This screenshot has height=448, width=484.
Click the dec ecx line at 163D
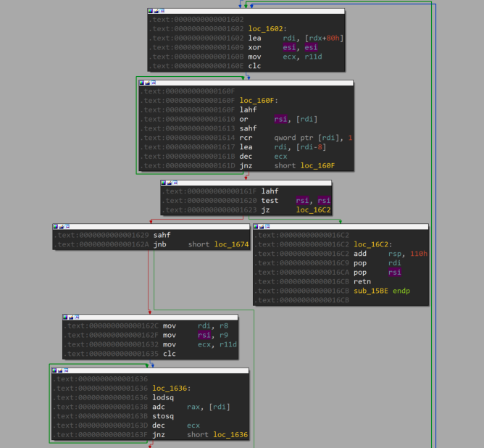point(176,426)
